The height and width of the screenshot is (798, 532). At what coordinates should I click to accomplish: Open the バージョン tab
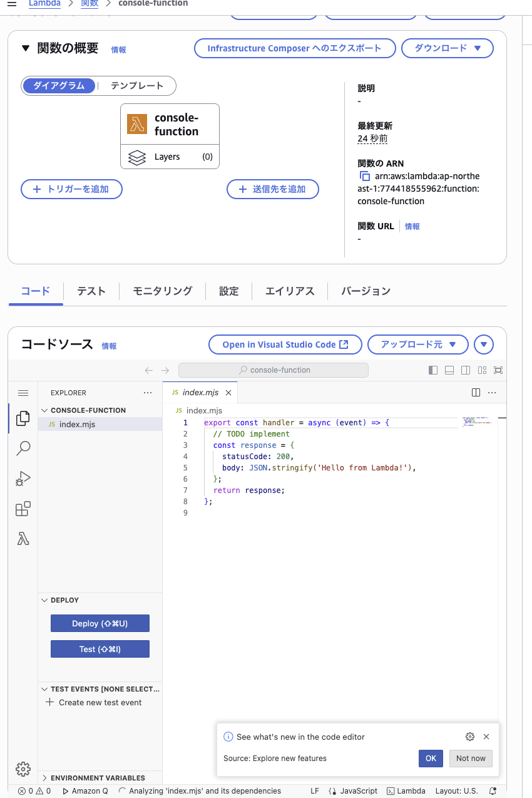366,291
